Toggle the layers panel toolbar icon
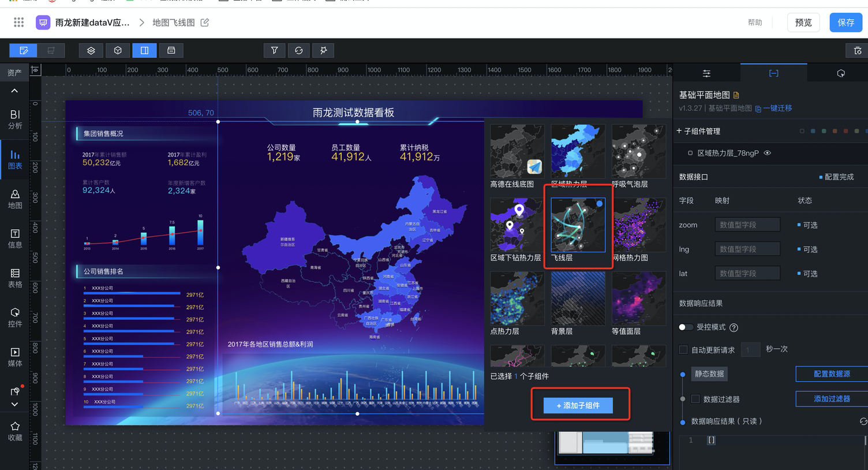 (91, 50)
